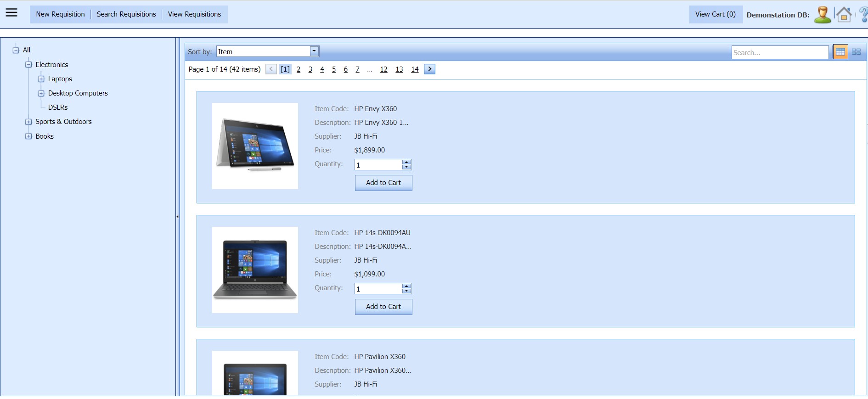Screen dimensions: 868x399
Task: Increase quantity for HP 14s-DK0094AU
Action: pyautogui.click(x=406, y=286)
